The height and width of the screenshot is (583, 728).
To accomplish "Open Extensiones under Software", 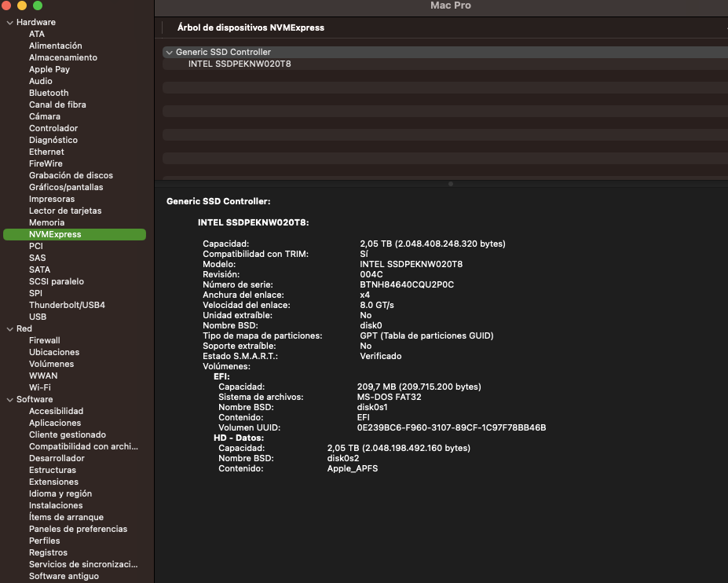I will click(x=53, y=482).
